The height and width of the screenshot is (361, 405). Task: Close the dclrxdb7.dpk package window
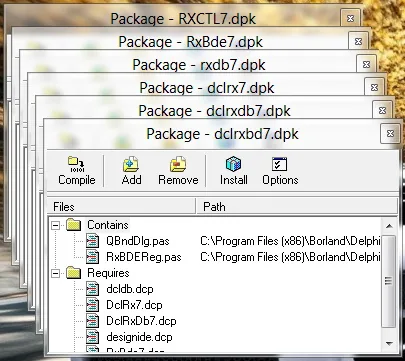point(382,110)
